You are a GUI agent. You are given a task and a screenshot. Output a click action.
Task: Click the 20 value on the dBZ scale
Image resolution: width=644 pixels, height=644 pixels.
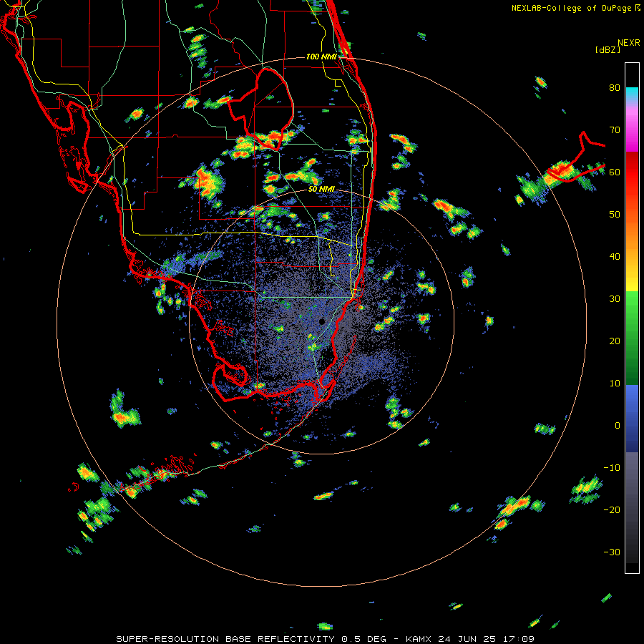tap(615, 341)
